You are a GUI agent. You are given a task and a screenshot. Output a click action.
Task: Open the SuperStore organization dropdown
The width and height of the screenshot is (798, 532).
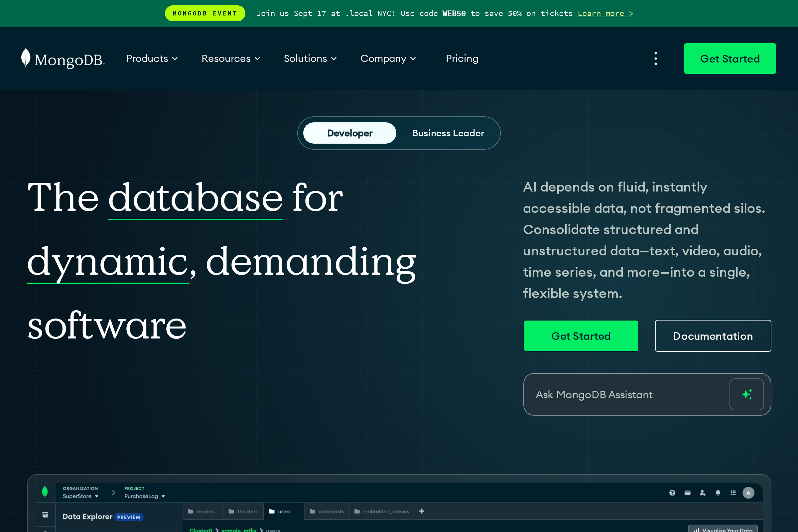(80, 496)
